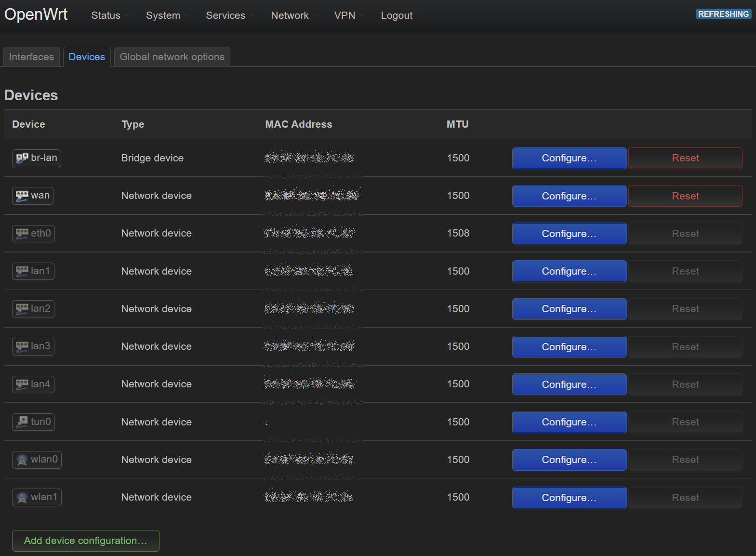Click the wlan1 device name label

(x=44, y=497)
